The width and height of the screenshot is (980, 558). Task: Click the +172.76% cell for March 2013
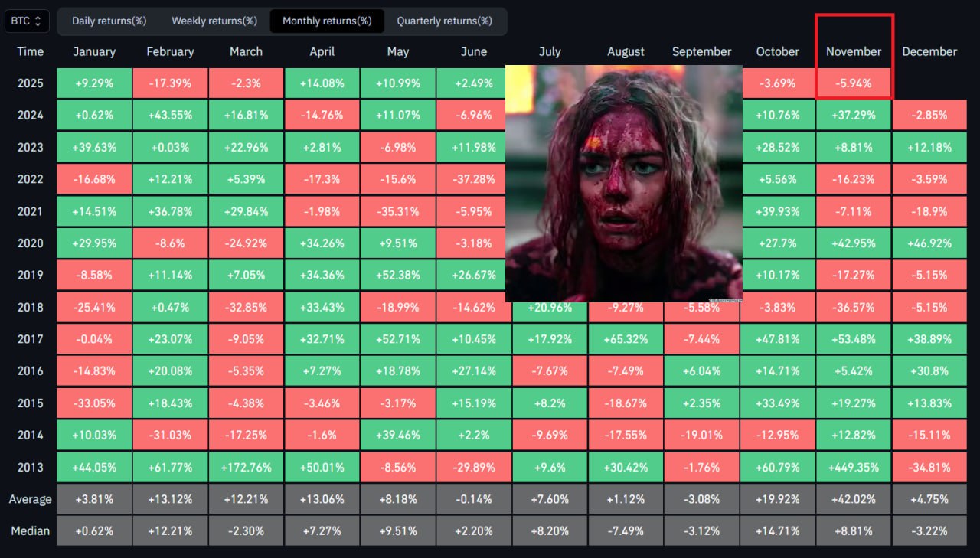coord(246,467)
